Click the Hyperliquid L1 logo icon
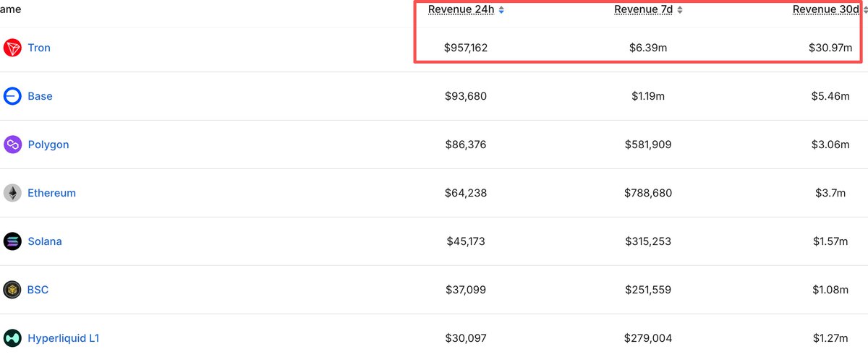868x357 pixels. tap(12, 338)
